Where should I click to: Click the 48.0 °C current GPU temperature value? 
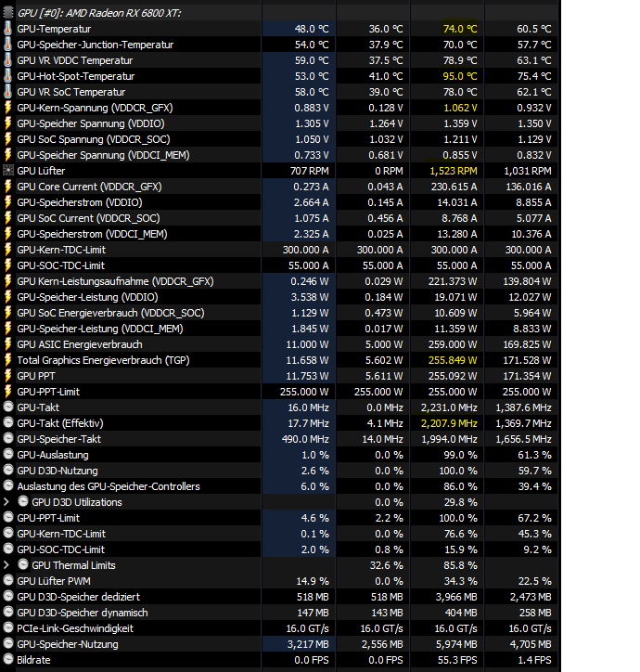point(312,29)
